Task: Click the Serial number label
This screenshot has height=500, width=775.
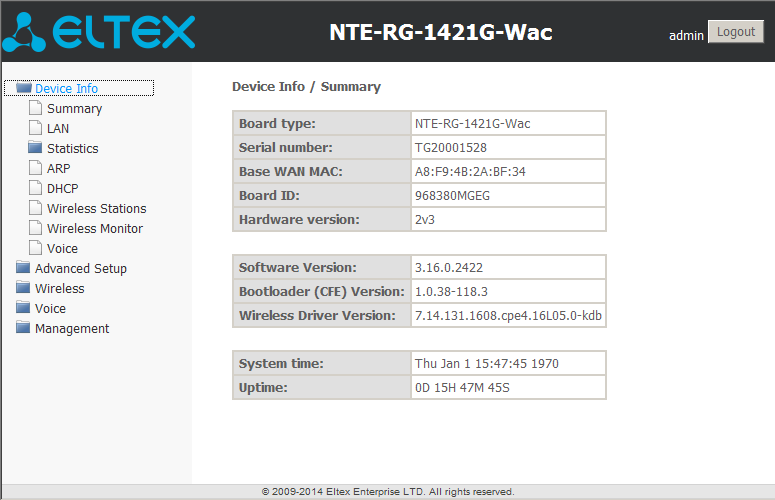Action: tap(286, 148)
